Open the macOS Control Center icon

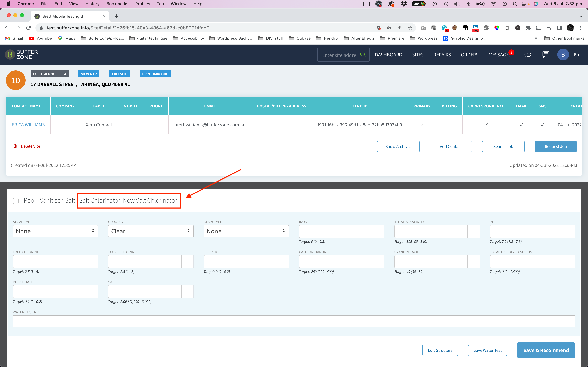click(x=524, y=4)
